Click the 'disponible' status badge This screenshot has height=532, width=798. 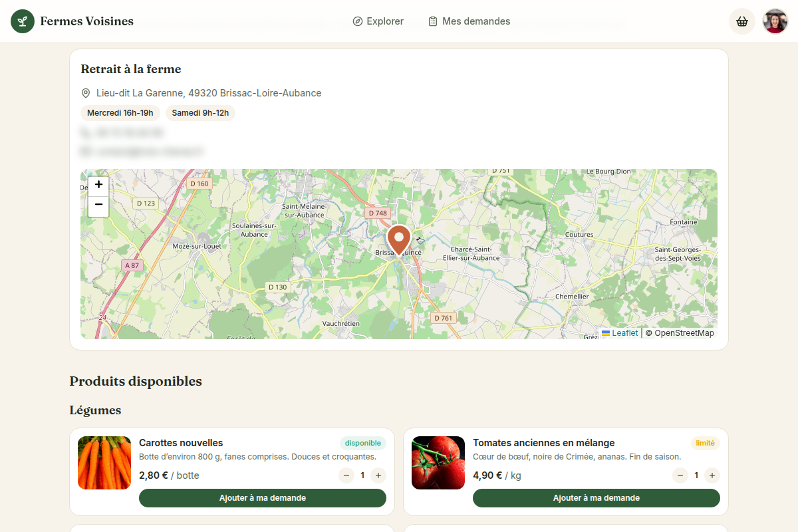(363, 443)
